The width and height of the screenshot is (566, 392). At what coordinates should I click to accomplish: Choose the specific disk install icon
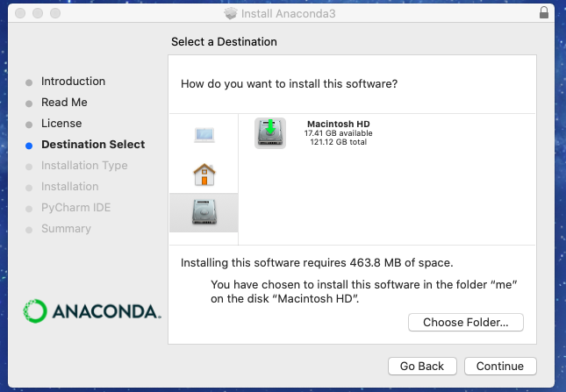click(204, 211)
